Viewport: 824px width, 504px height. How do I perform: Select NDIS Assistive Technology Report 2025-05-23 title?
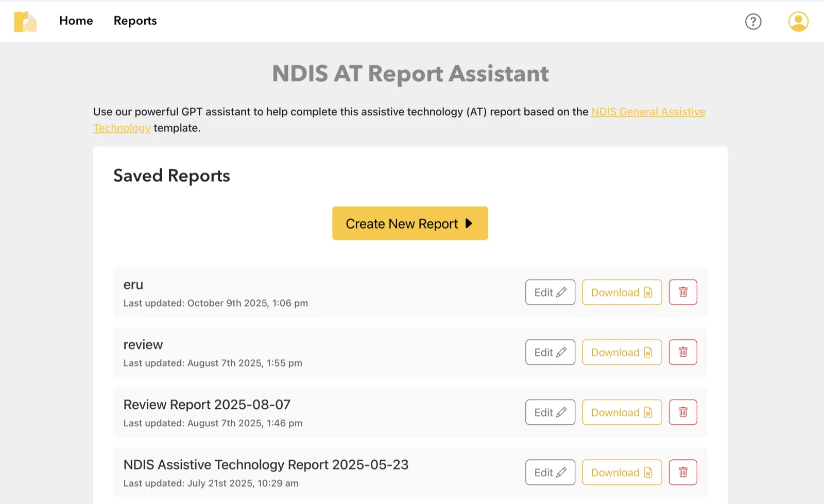[266, 465]
